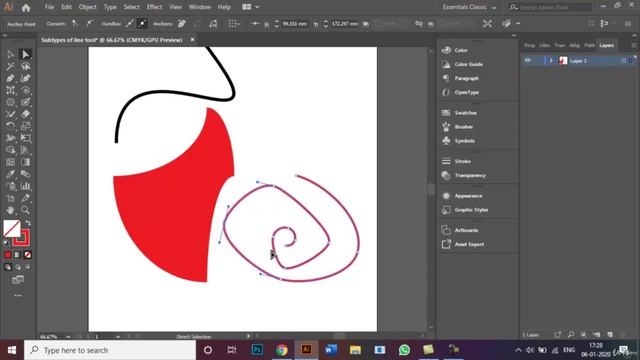Select the Blend tool
This screenshot has width=640, height=360.
[25, 174]
